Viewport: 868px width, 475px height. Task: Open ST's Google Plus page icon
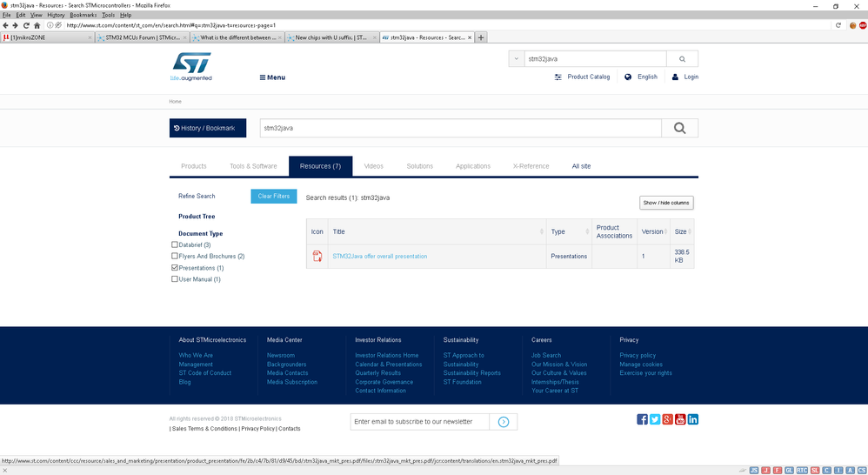click(x=668, y=419)
